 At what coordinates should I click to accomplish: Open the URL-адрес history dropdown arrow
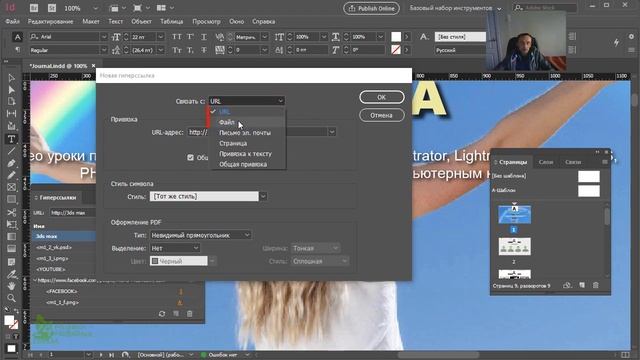pyautogui.click(x=332, y=132)
